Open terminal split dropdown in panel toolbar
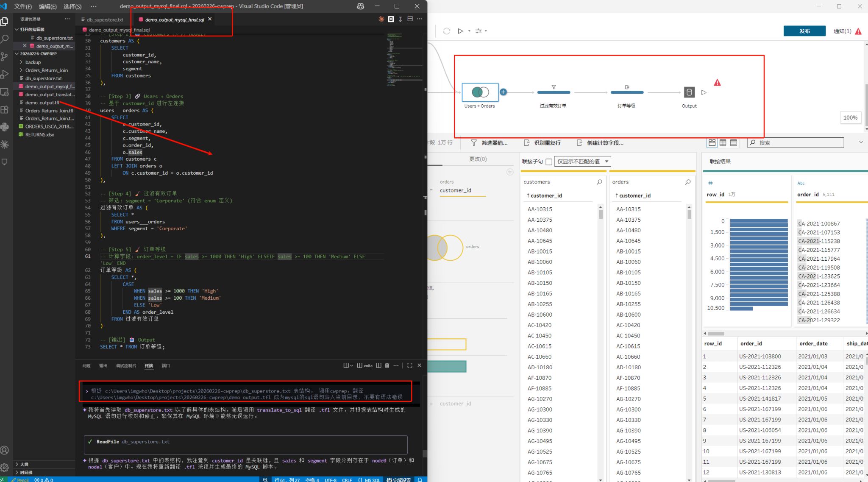This screenshot has height=482, width=868. [351, 365]
